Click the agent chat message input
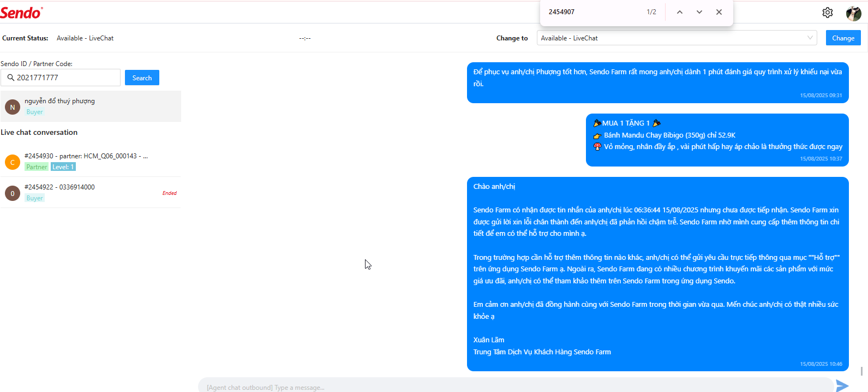Screen dimensions: 868x392 click(516, 385)
